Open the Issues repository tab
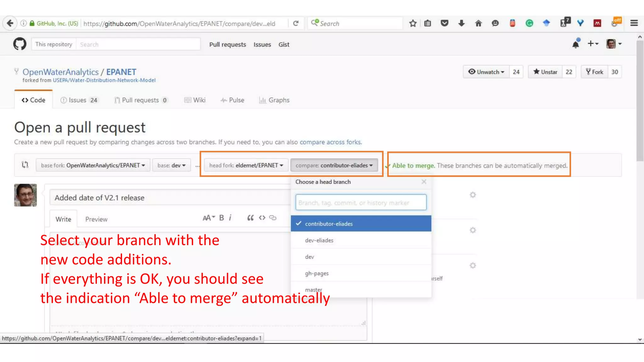The width and height of the screenshot is (644, 362). 79,100
